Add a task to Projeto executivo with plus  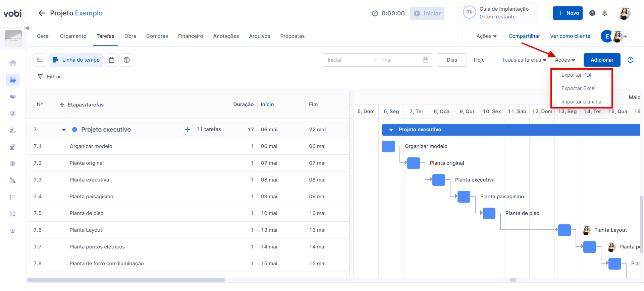tap(188, 130)
